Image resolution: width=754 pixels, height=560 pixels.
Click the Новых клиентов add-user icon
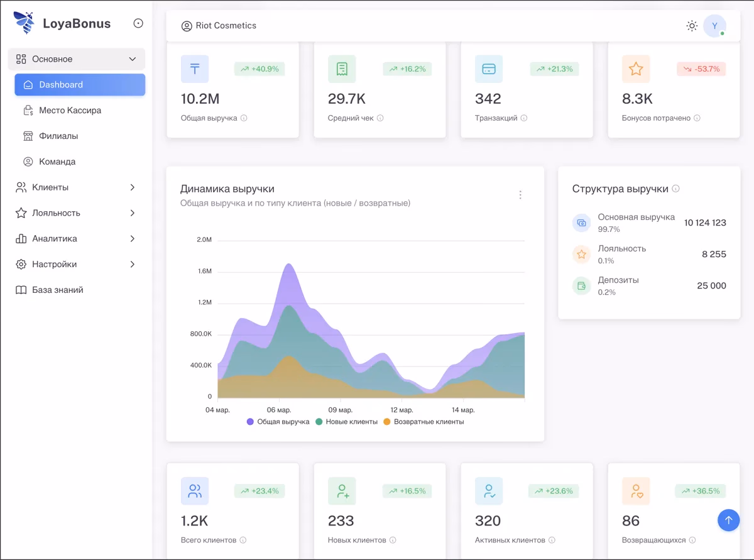[342, 491]
